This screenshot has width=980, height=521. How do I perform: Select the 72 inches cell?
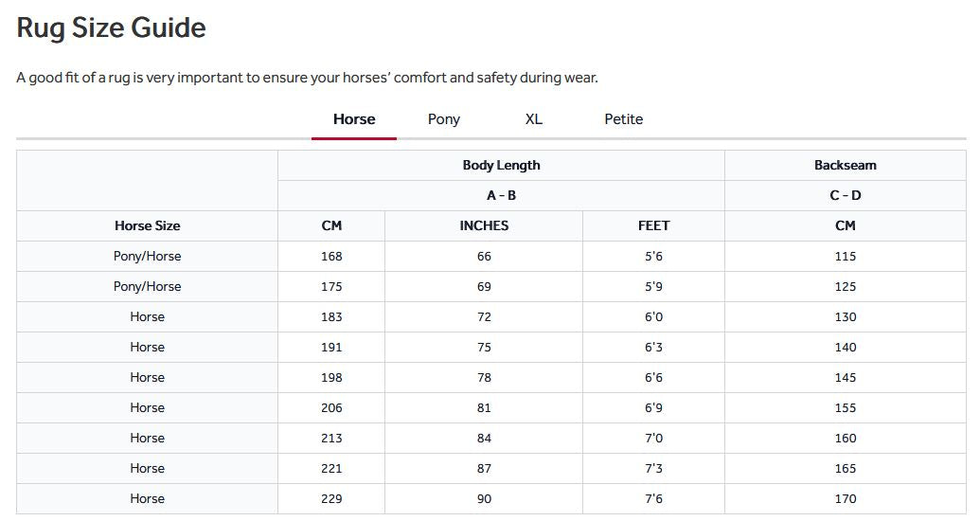click(484, 317)
